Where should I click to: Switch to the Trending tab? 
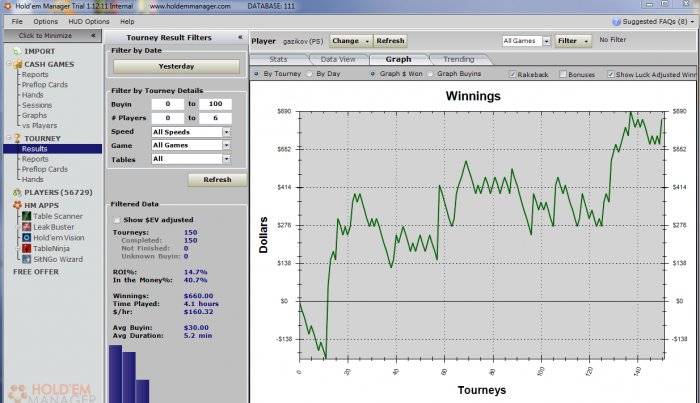point(458,59)
